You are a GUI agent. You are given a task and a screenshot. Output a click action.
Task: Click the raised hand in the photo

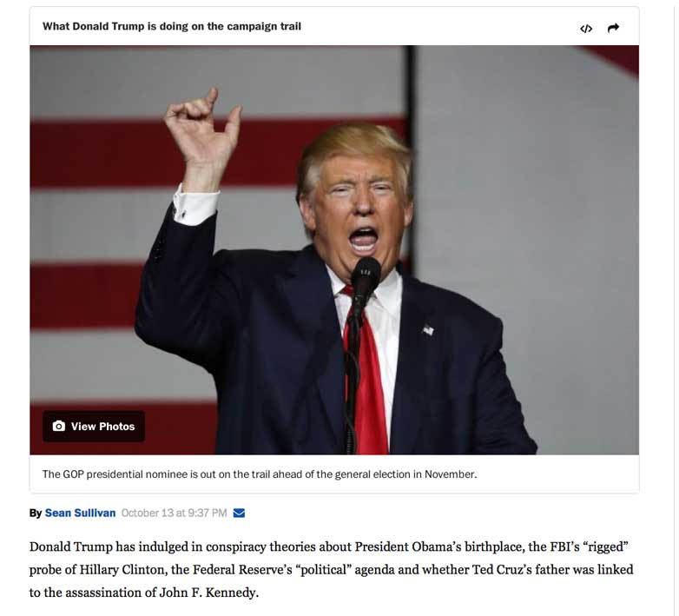click(x=203, y=129)
